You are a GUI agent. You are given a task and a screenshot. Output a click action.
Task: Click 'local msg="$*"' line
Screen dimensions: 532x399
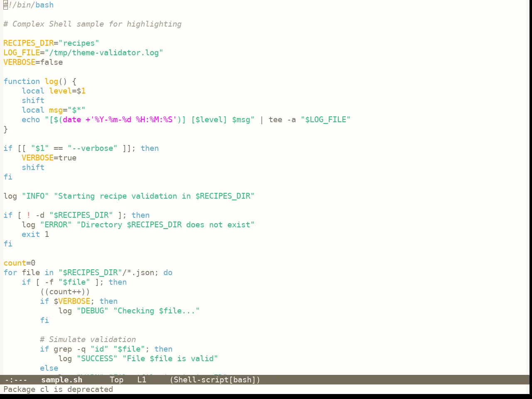click(54, 110)
